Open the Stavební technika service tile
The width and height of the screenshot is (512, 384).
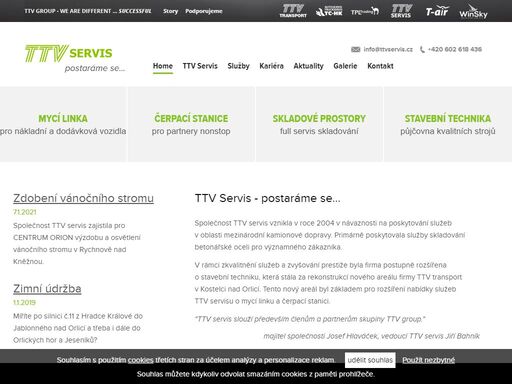(448, 124)
